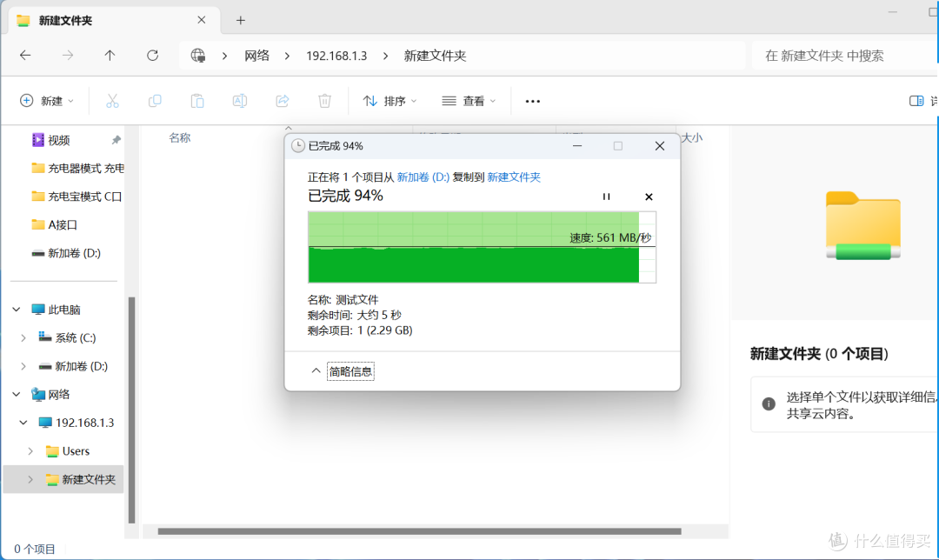The height and width of the screenshot is (560, 939).
Task: Click the Share icon in the toolbar
Action: click(x=282, y=101)
